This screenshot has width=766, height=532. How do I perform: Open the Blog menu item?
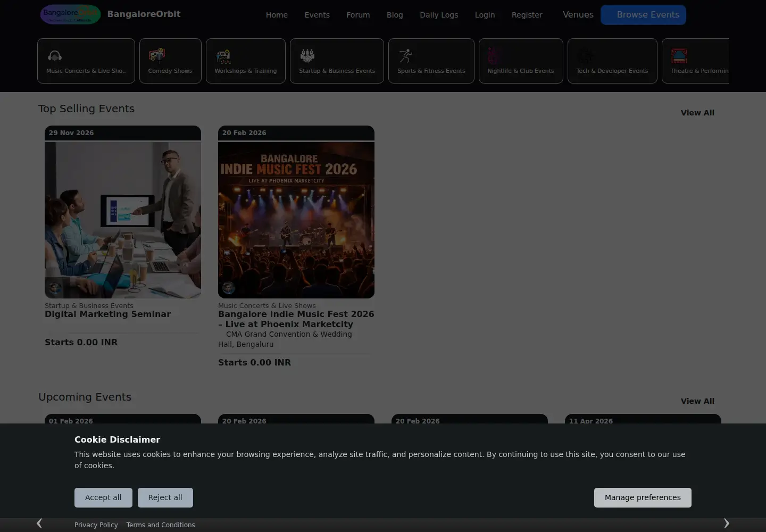(395, 15)
